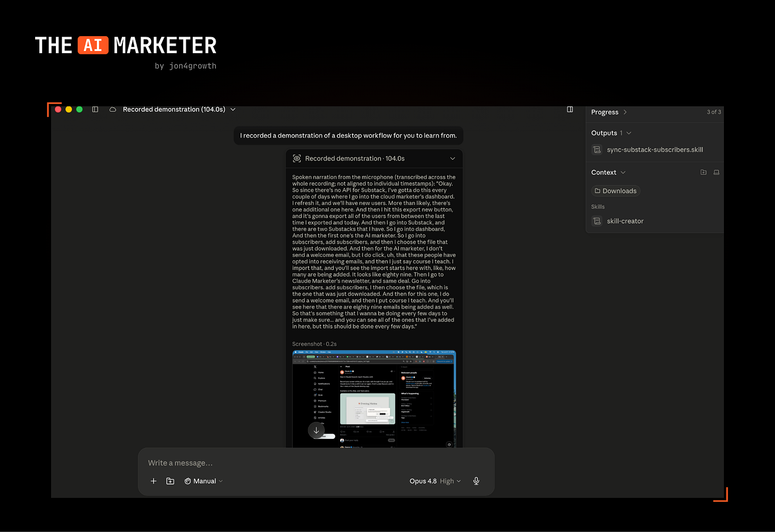Open the skill-creator skill

625,221
